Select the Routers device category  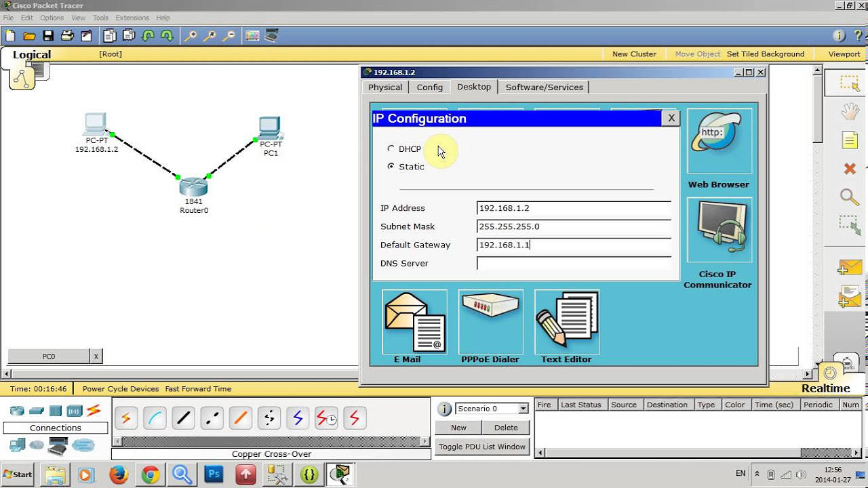(17, 411)
